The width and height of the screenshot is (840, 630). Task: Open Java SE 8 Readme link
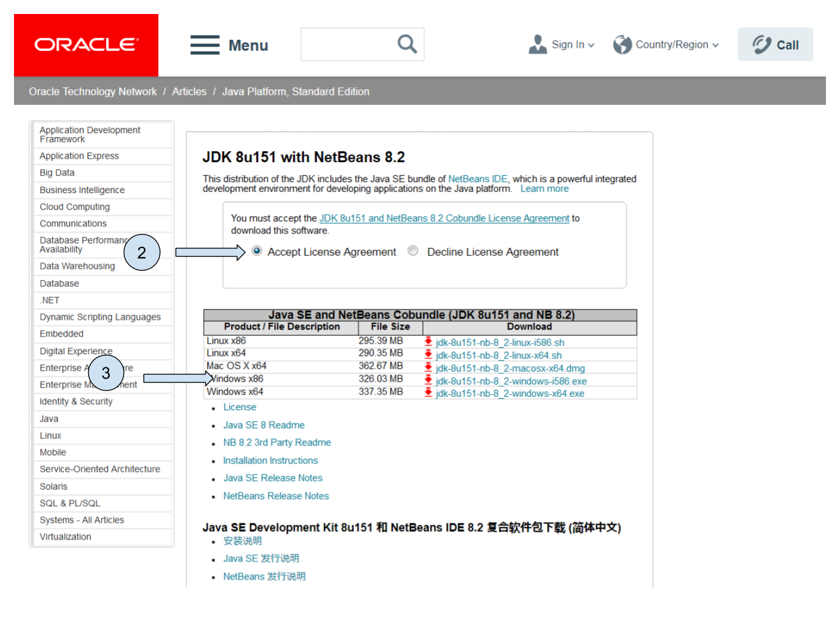coord(264,425)
